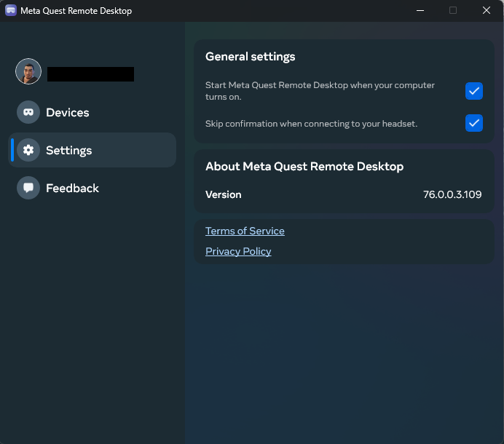Click the Devices headset icon

click(28, 112)
